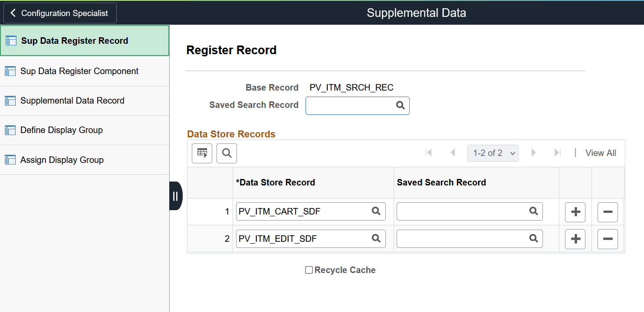Image resolution: width=644 pixels, height=312 pixels.
Task: Open the Define Display Group page
Action: 61,130
